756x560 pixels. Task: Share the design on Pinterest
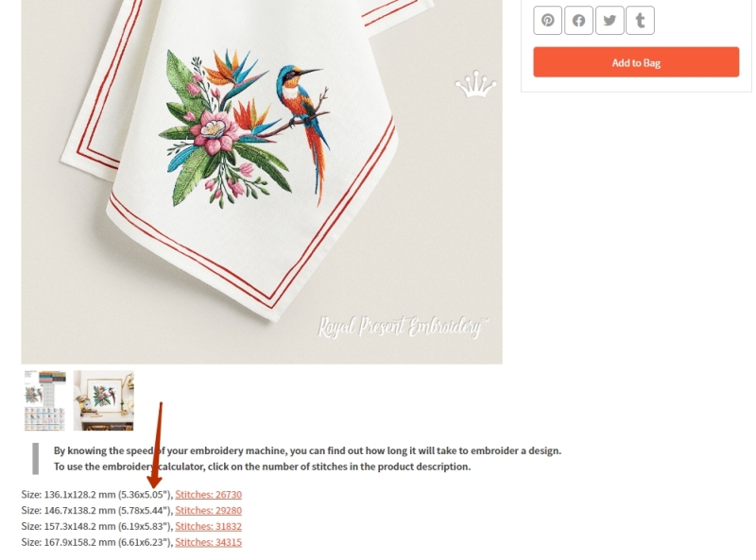tap(547, 20)
